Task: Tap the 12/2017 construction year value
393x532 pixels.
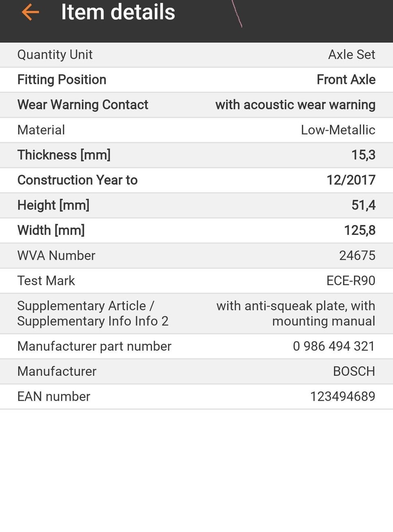Action: click(x=351, y=180)
